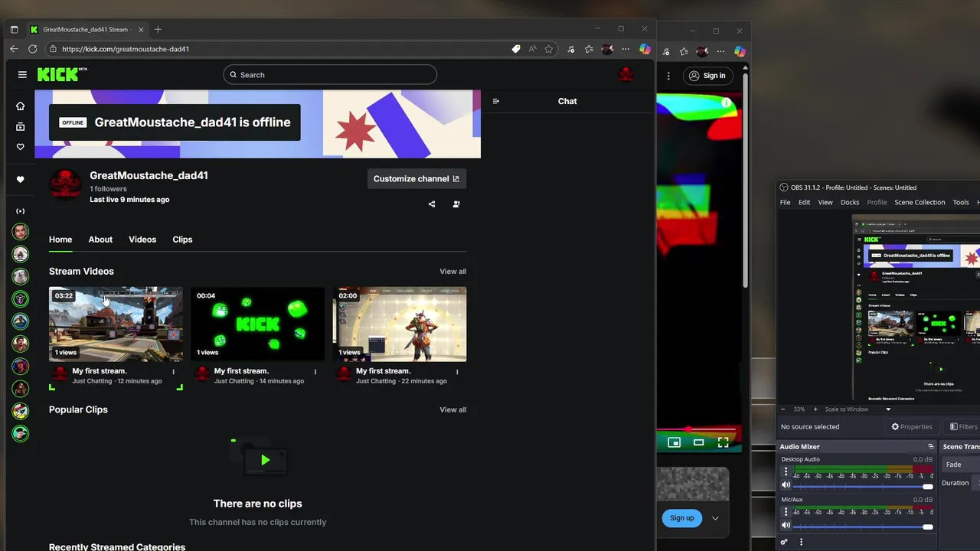Open the profile avatar in Kick header
980x551 pixels.
[626, 74]
